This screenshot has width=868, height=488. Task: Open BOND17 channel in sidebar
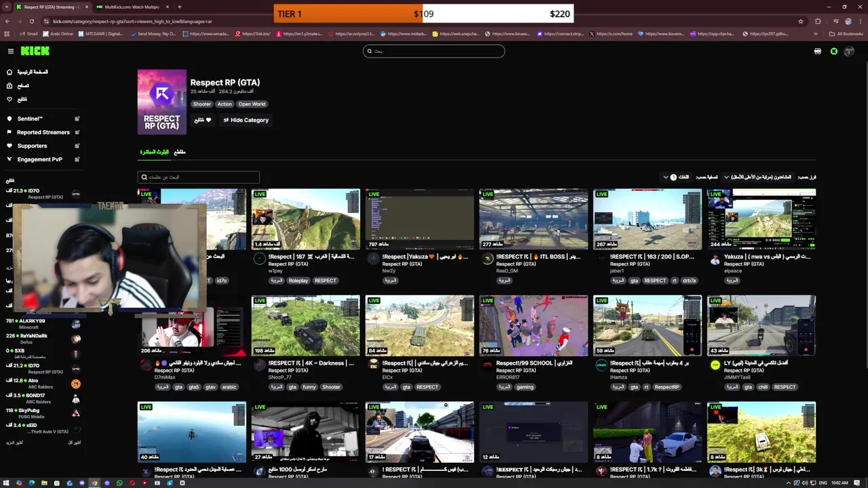click(42, 398)
